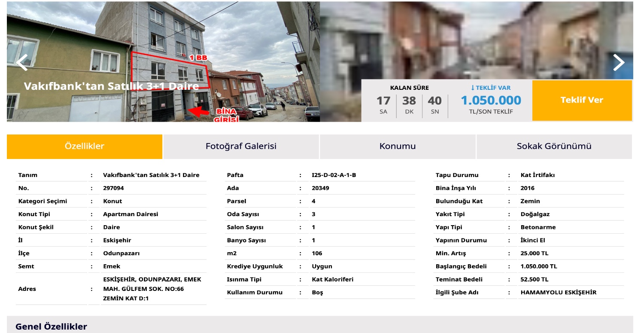This screenshot has width=644, height=333.
Task: Show the Sokak Görünümü tab
Action: click(554, 146)
